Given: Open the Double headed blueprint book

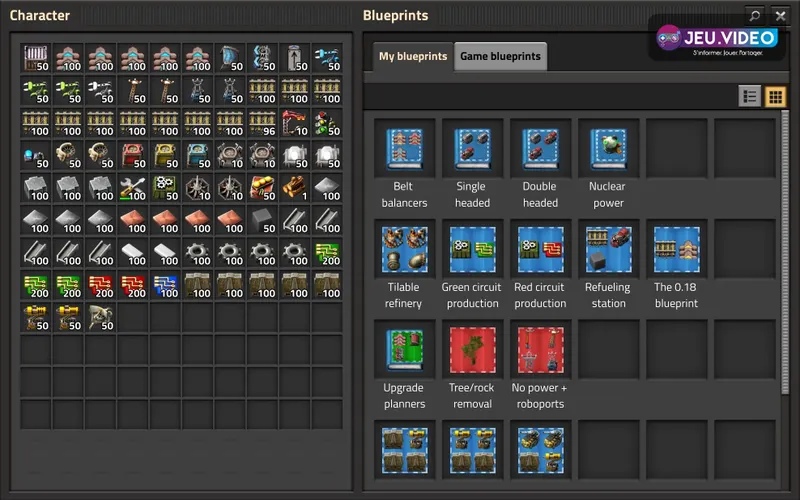Looking at the screenshot, I should click(540, 148).
